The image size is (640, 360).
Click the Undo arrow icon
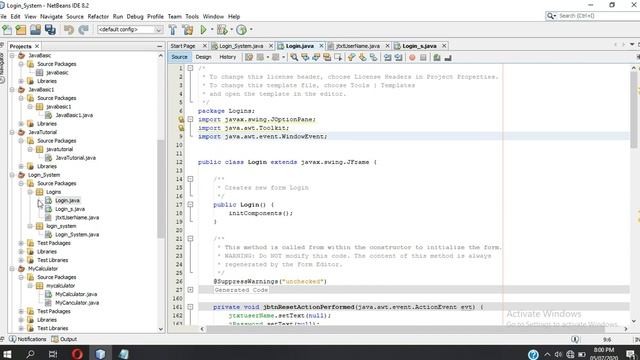[x=69, y=29]
